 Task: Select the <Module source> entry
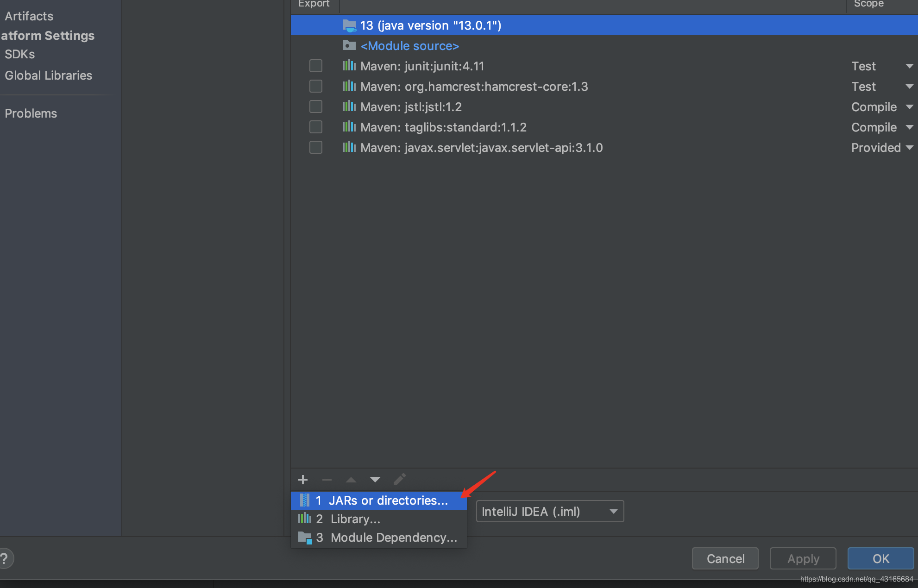click(x=409, y=46)
